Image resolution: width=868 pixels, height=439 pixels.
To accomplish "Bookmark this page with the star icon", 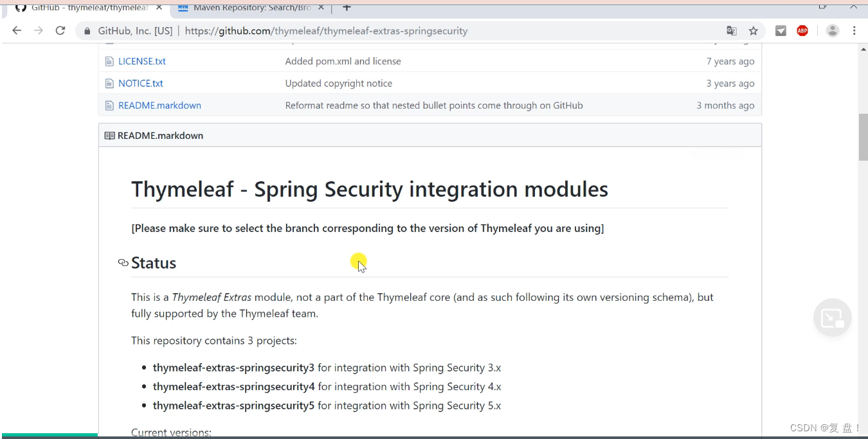I will click(x=754, y=31).
